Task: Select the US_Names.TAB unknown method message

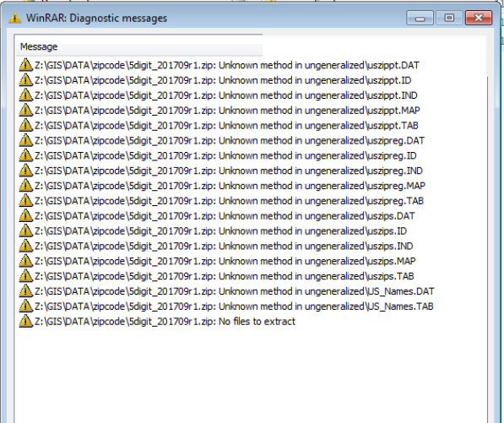Action: pos(234,307)
